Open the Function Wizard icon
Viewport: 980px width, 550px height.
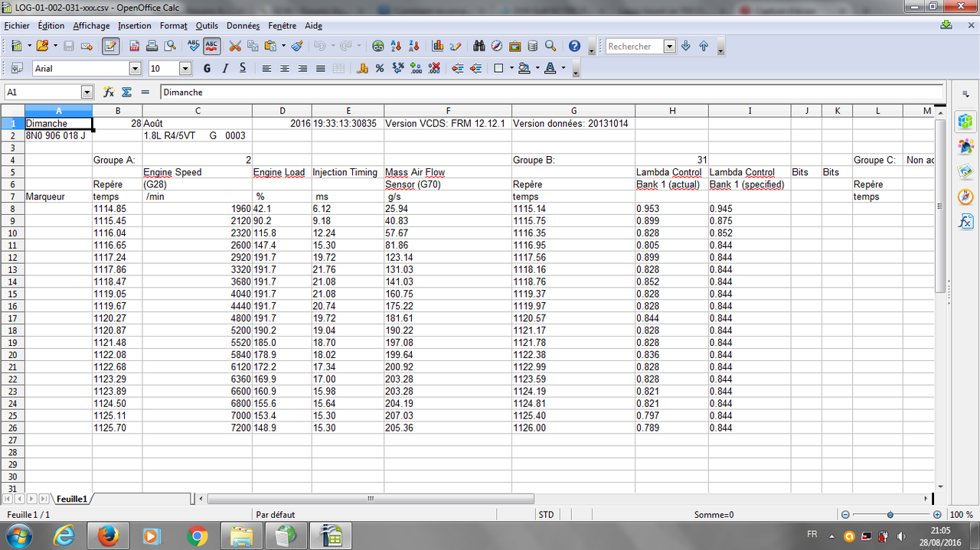tap(109, 92)
